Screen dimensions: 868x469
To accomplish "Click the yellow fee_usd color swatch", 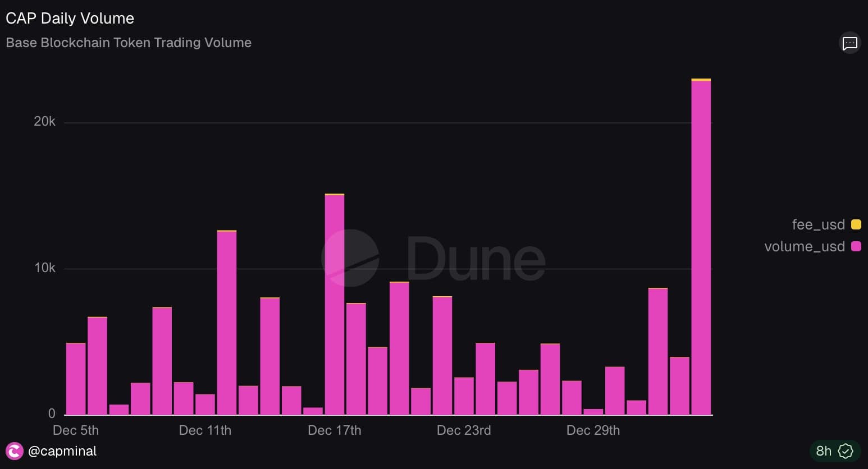I will (856, 224).
